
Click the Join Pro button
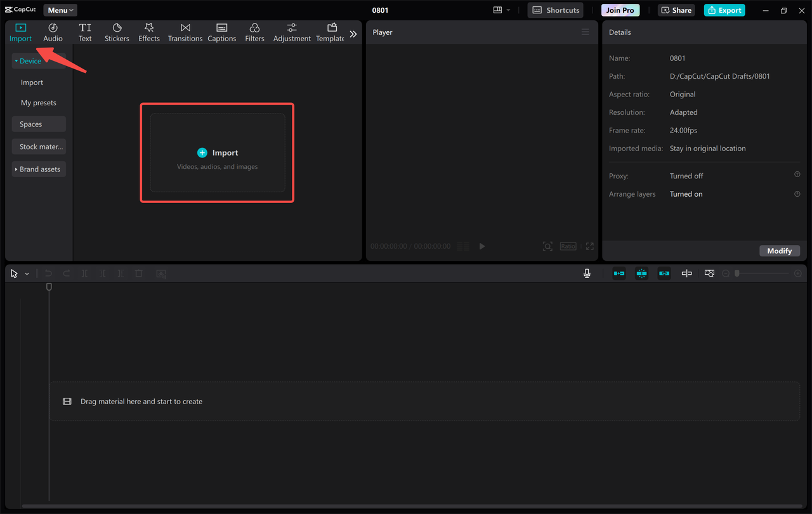pos(620,10)
